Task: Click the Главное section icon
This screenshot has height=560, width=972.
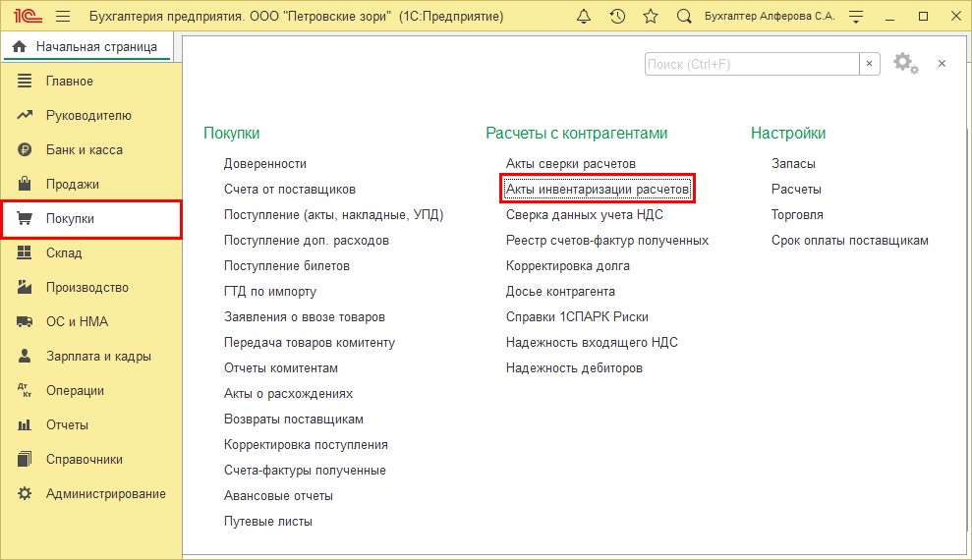Action: click(x=25, y=82)
